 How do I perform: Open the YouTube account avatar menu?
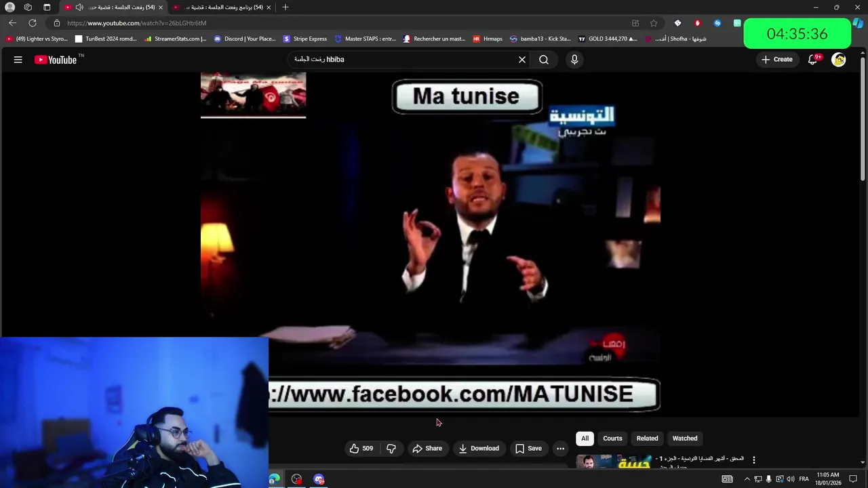click(x=839, y=60)
